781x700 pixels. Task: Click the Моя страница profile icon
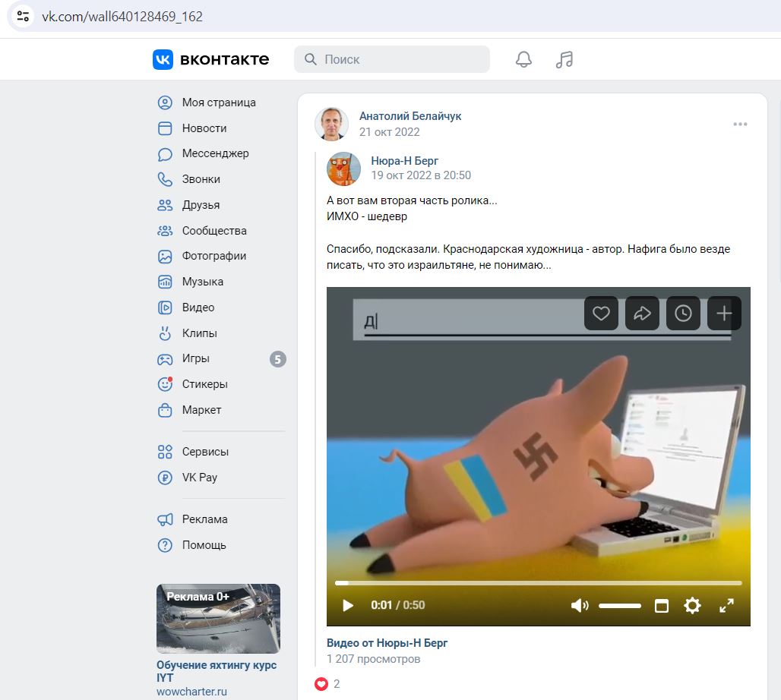[x=165, y=102]
